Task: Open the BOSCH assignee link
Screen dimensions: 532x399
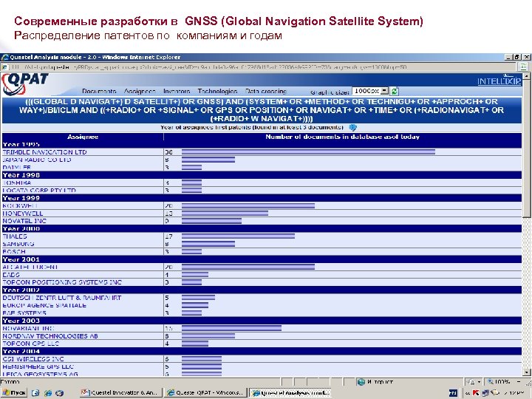Action: pos(14,251)
